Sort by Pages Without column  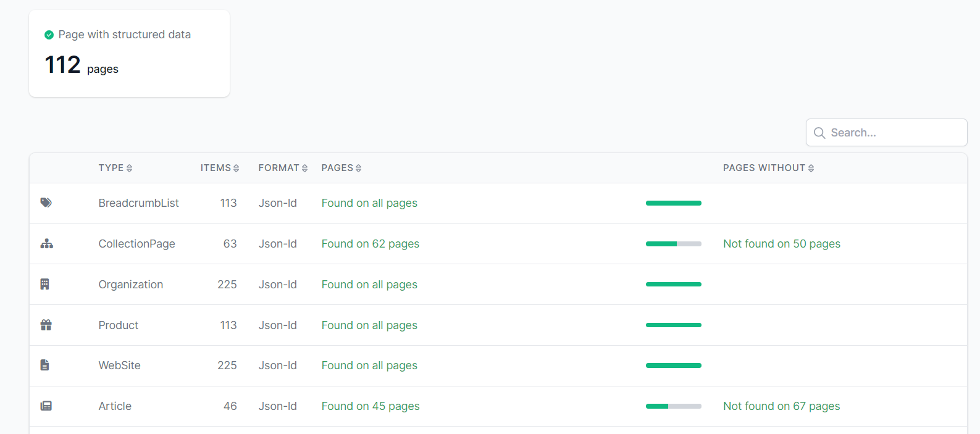pyautogui.click(x=768, y=168)
